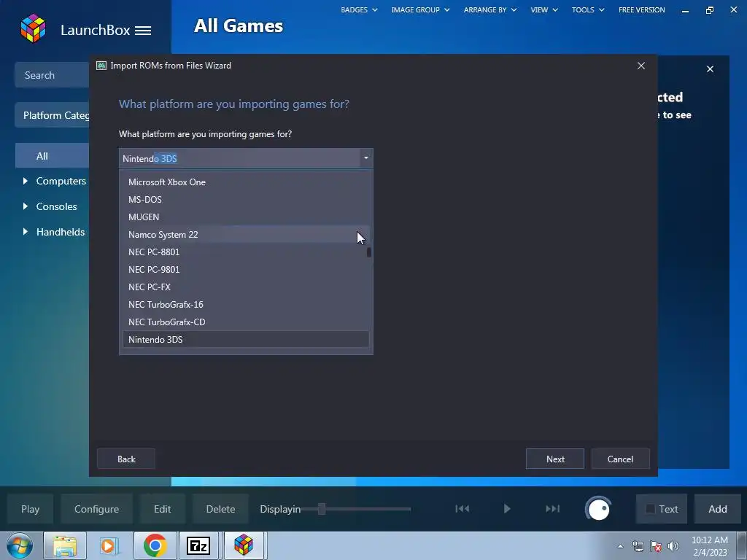Go Back in the wizard

point(126,459)
